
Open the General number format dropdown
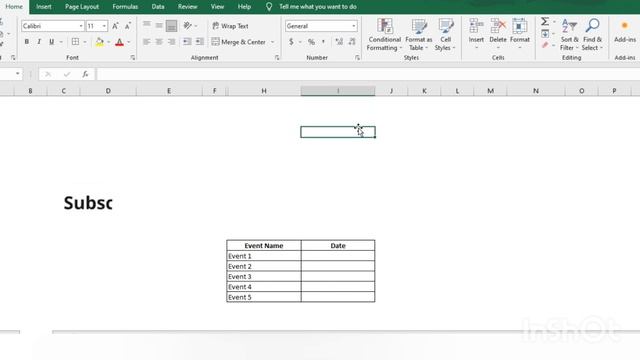353,26
